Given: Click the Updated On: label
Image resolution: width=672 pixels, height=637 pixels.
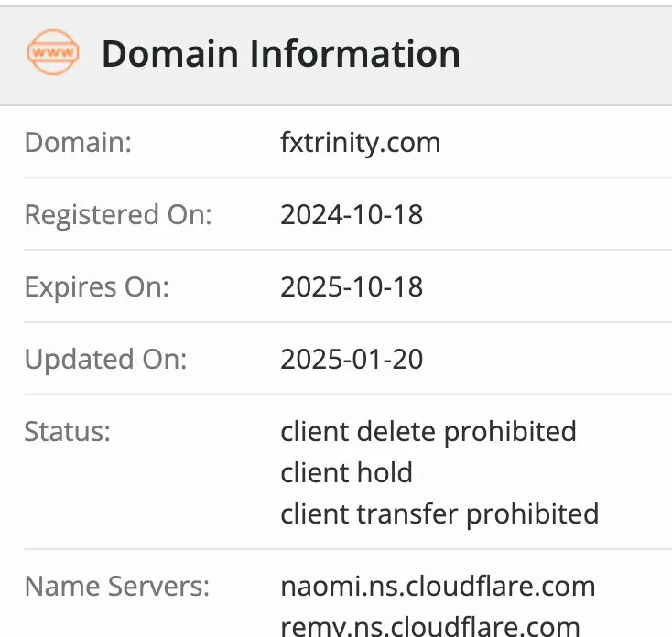Looking at the screenshot, I should (105, 360).
